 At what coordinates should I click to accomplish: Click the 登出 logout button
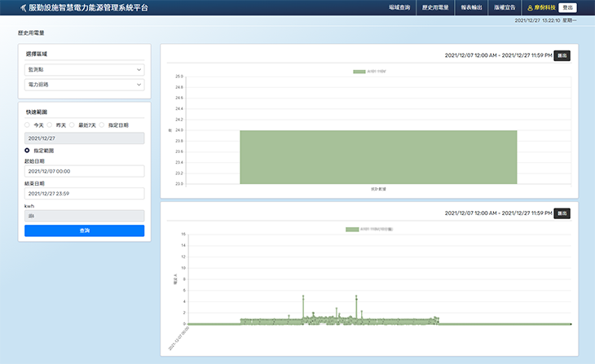pos(567,7)
